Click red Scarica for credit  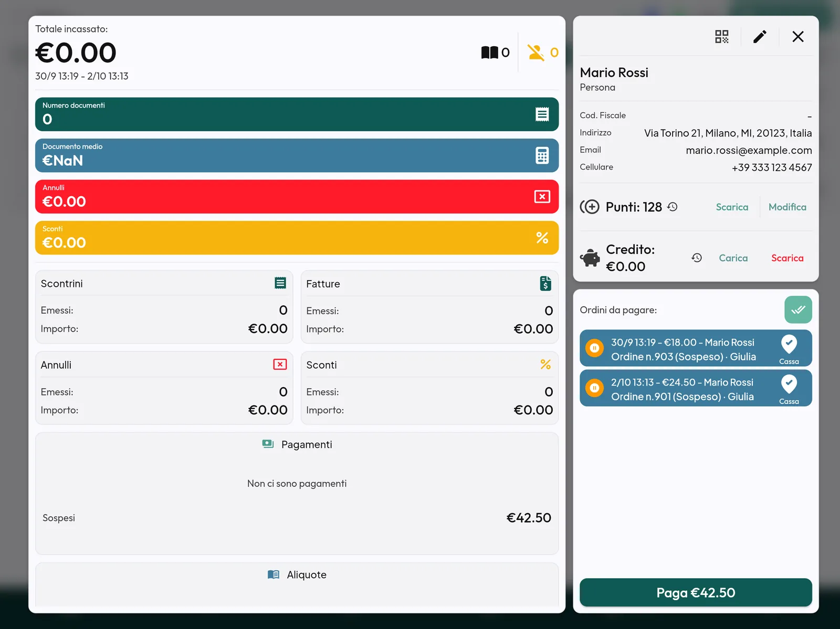click(787, 258)
